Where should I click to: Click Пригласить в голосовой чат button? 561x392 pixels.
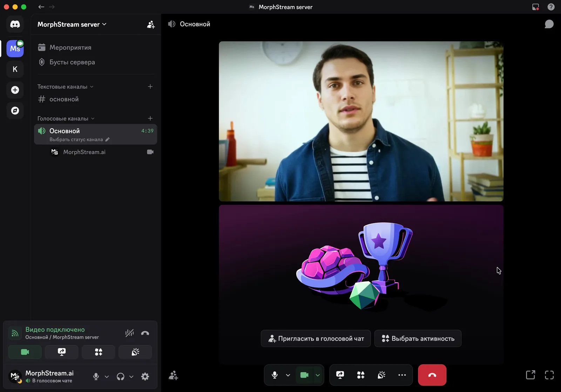coord(316,338)
